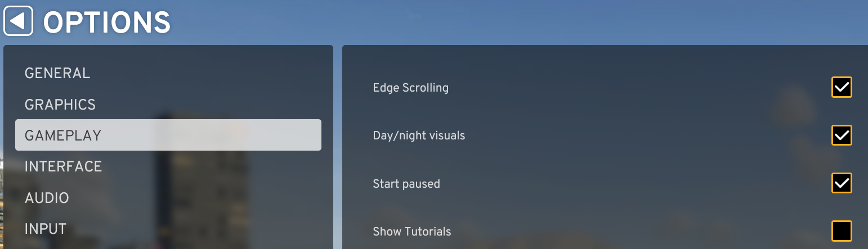868x249 pixels.
Task: Click the Day/night visuals label text
Action: click(419, 135)
